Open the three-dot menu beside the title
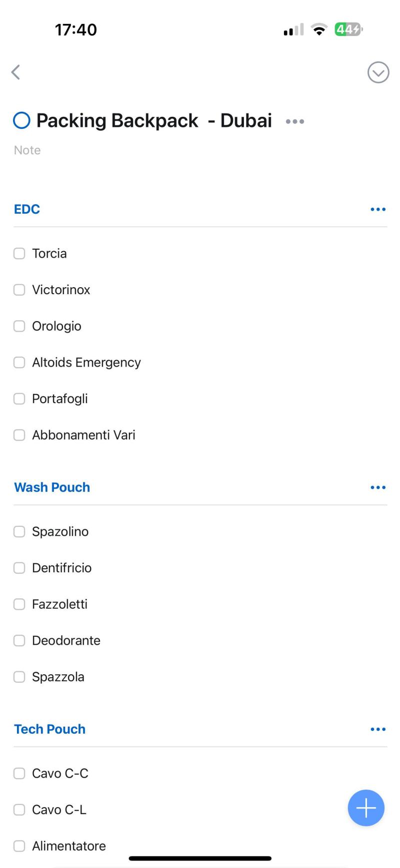The height and width of the screenshot is (868, 400). 294,121
